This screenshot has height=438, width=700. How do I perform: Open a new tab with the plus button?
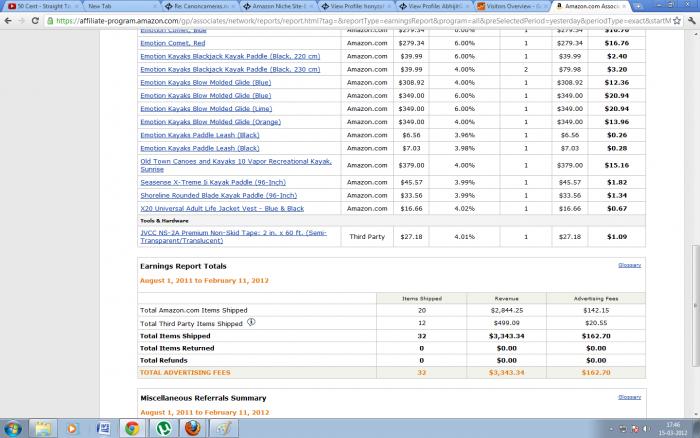pyautogui.click(x=638, y=6)
